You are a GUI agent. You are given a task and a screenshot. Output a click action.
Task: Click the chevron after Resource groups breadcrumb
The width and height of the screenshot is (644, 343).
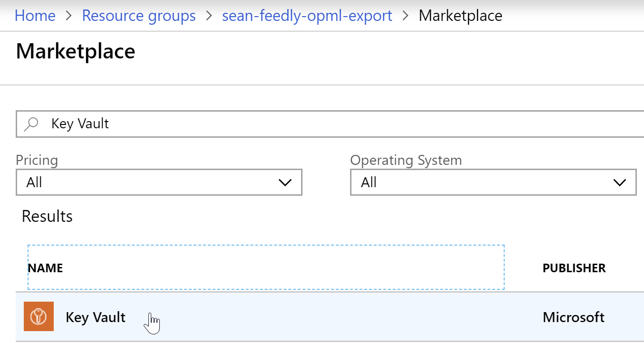click(209, 16)
